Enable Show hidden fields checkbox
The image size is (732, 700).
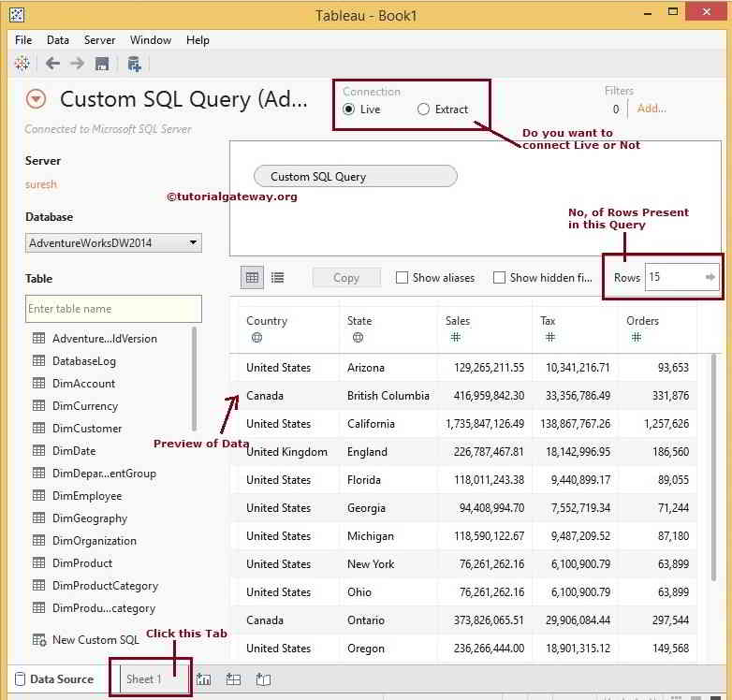point(499,278)
